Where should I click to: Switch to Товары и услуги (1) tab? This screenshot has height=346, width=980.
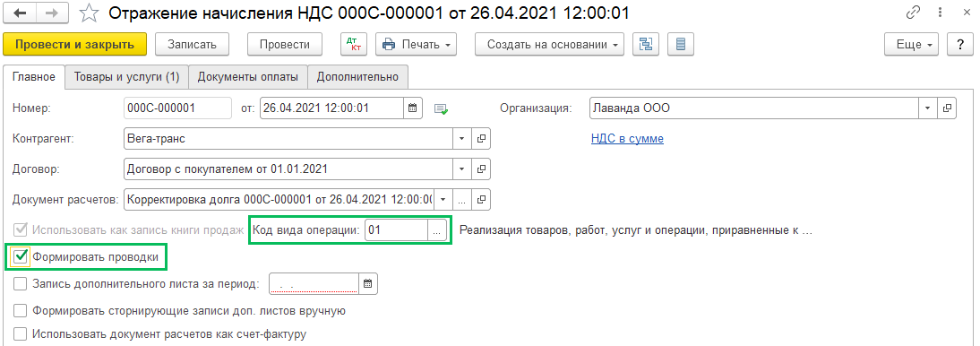click(127, 77)
